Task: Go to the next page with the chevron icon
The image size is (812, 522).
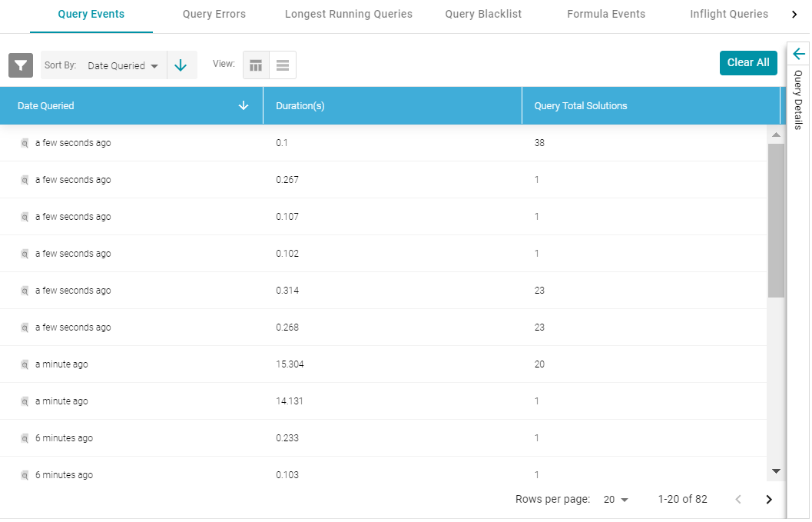Action: tap(768, 499)
